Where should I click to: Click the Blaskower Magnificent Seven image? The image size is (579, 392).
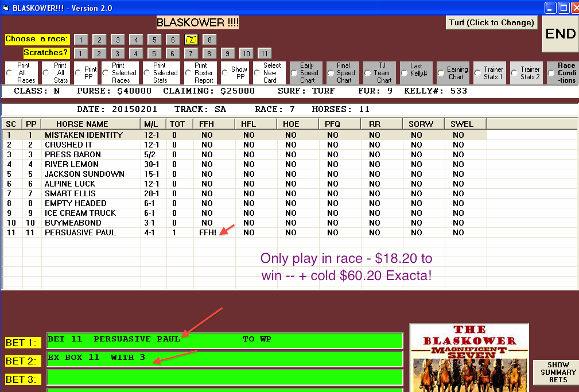(469, 358)
